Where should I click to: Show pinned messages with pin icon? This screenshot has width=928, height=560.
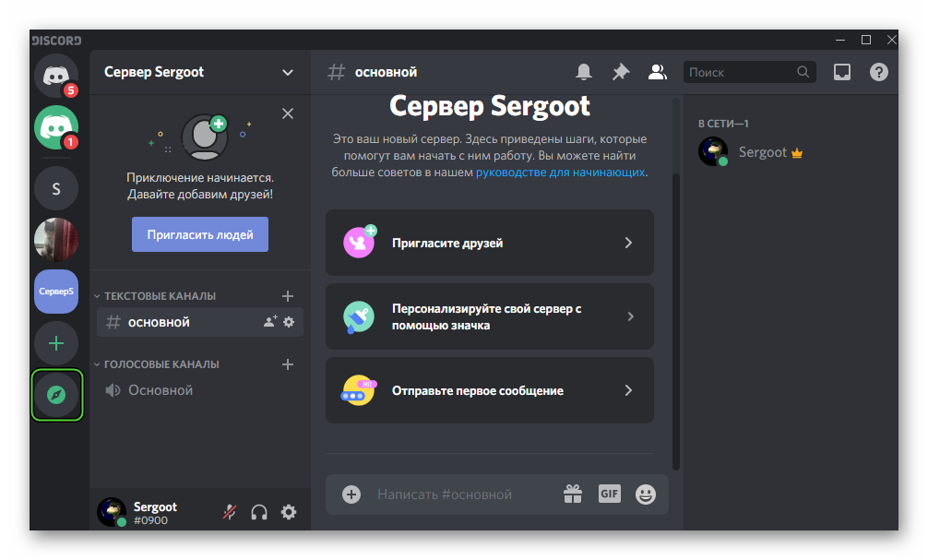point(621,72)
